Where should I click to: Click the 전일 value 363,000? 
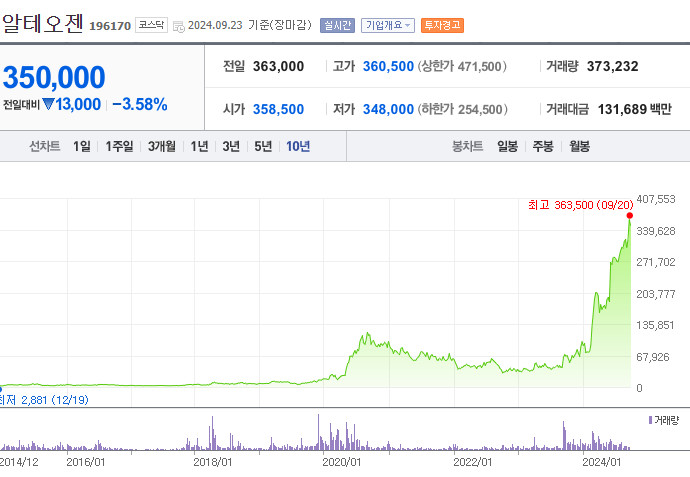(x=278, y=66)
